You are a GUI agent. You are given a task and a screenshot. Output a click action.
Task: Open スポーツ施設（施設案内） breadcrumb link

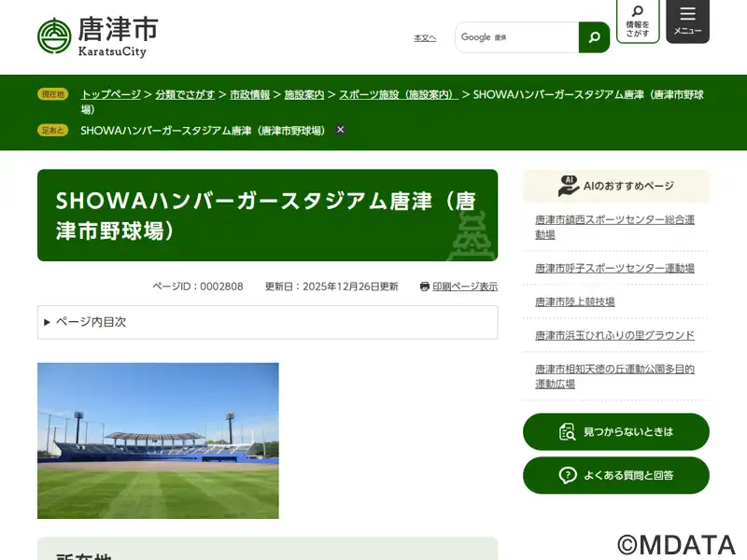pyautogui.click(x=399, y=95)
